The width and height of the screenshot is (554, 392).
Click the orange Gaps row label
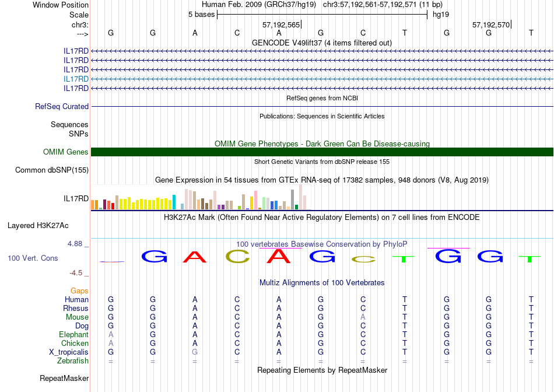coord(79,290)
